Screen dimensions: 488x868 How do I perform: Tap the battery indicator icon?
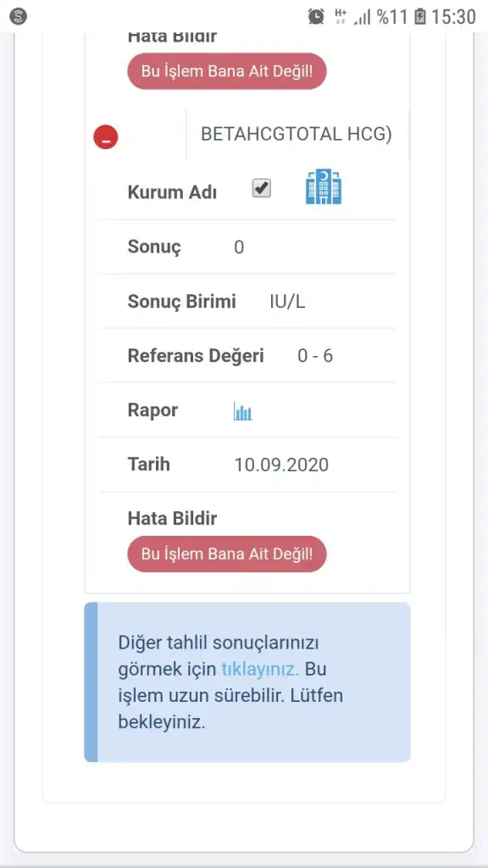(420, 17)
